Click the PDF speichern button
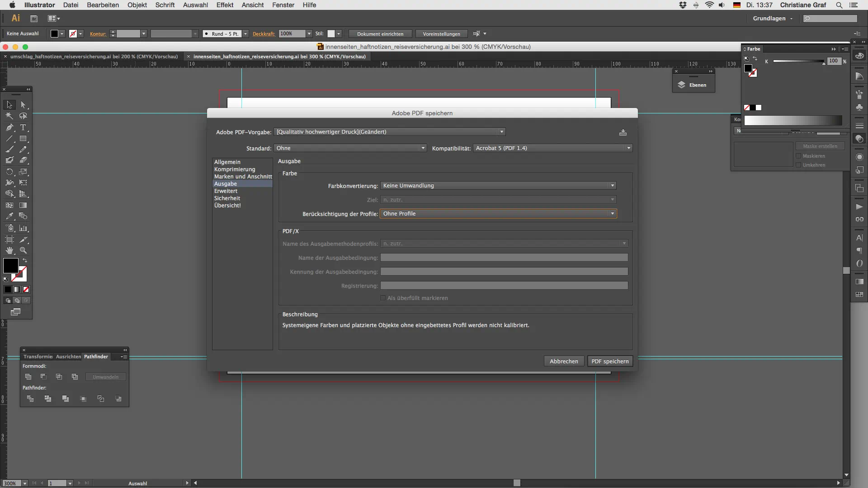This screenshot has height=488, width=868. [609, 361]
